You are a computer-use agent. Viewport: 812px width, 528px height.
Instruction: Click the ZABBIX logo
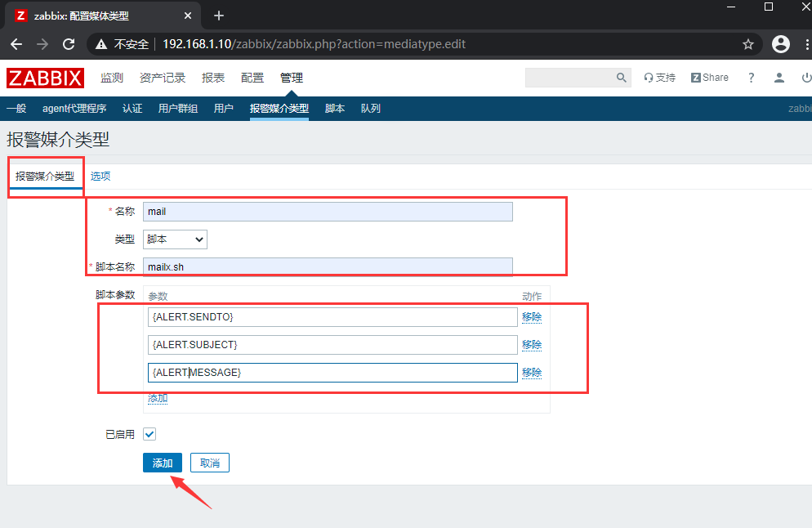pyautogui.click(x=45, y=78)
